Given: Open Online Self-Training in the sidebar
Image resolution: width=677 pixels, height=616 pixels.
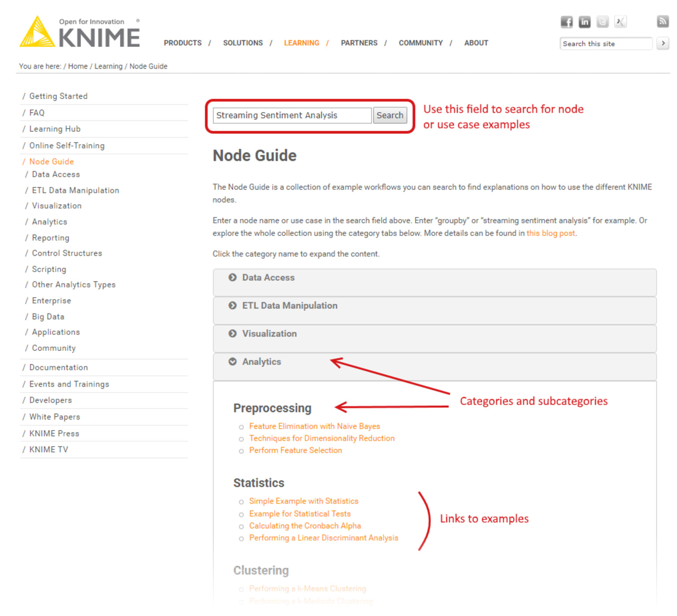Looking at the screenshot, I should pos(67,146).
